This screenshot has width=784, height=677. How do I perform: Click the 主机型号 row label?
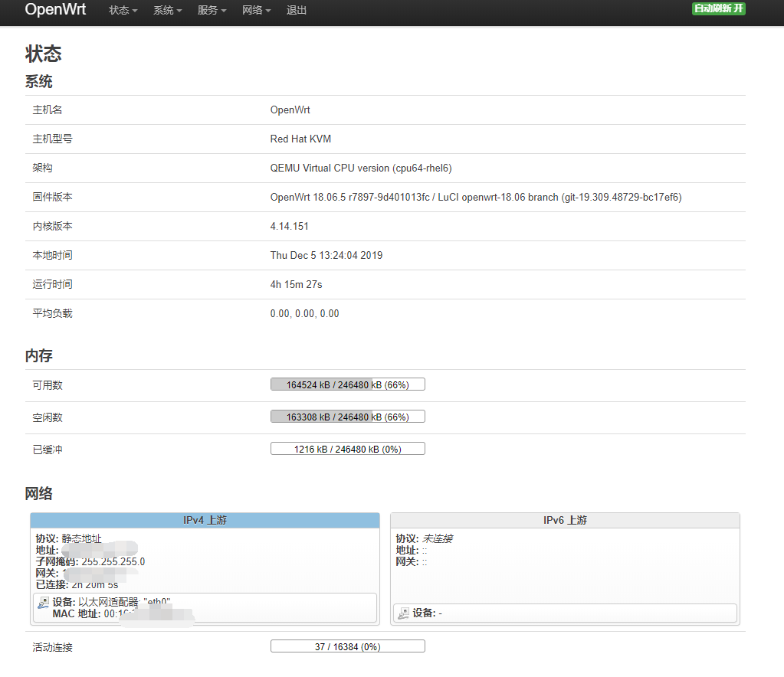[x=53, y=139]
